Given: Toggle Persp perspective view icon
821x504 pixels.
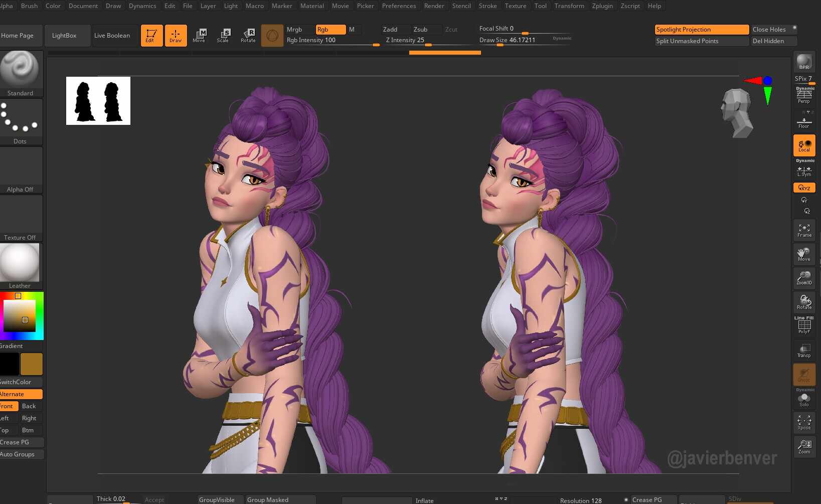Looking at the screenshot, I should point(804,95).
